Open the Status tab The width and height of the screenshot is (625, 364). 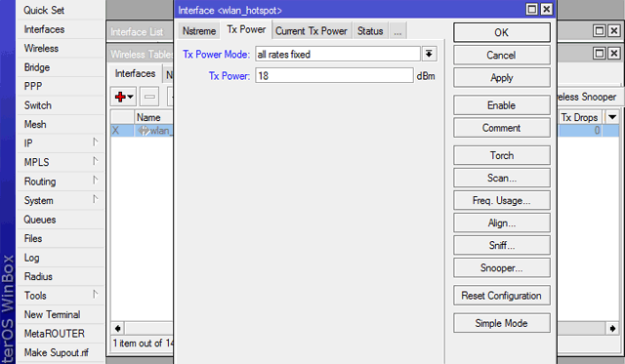(370, 31)
